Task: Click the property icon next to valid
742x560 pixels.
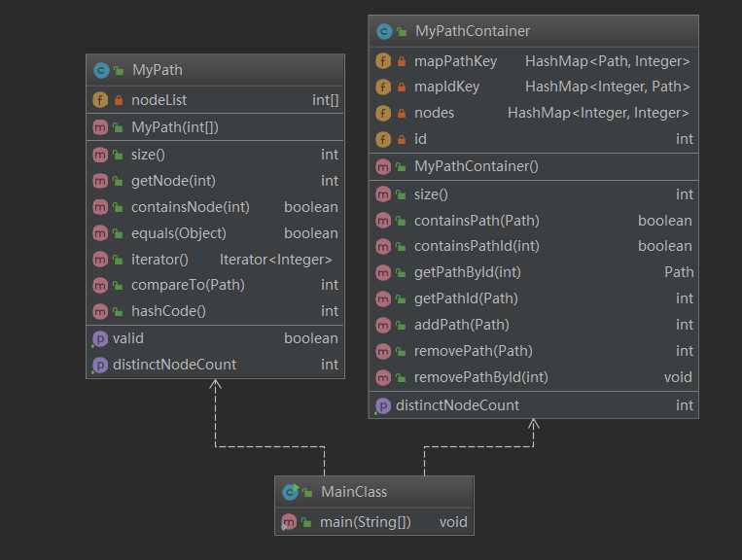Action: (x=99, y=338)
